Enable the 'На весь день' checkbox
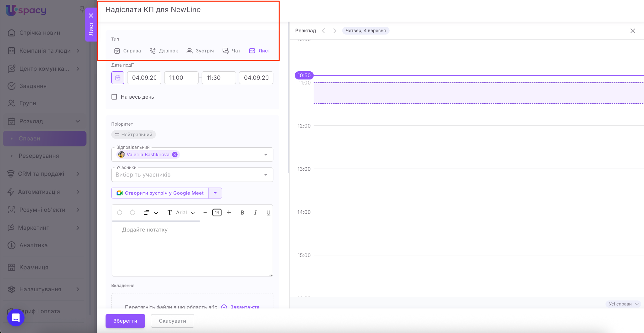Image resolution: width=644 pixels, height=333 pixels. (x=114, y=97)
